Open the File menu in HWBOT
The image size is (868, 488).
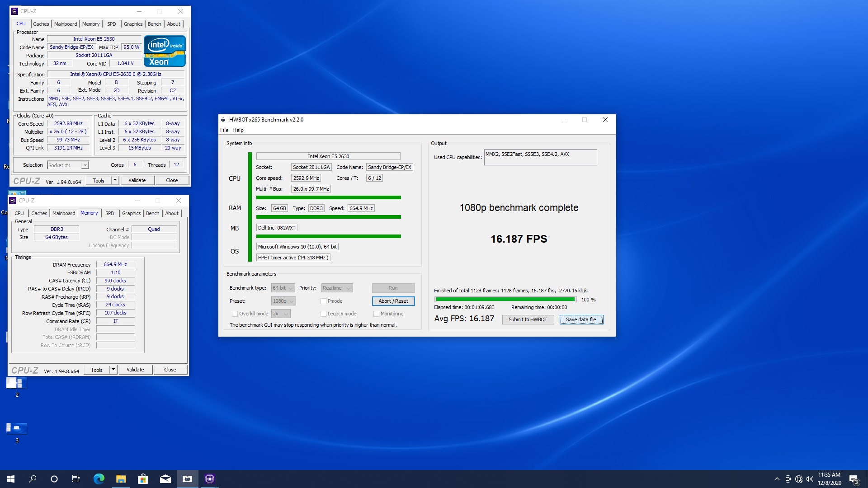(224, 130)
